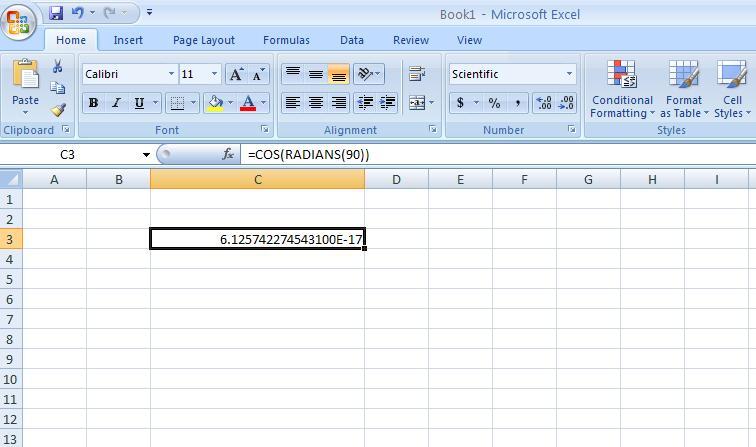
Task: Open the Review tab
Action: (411, 40)
